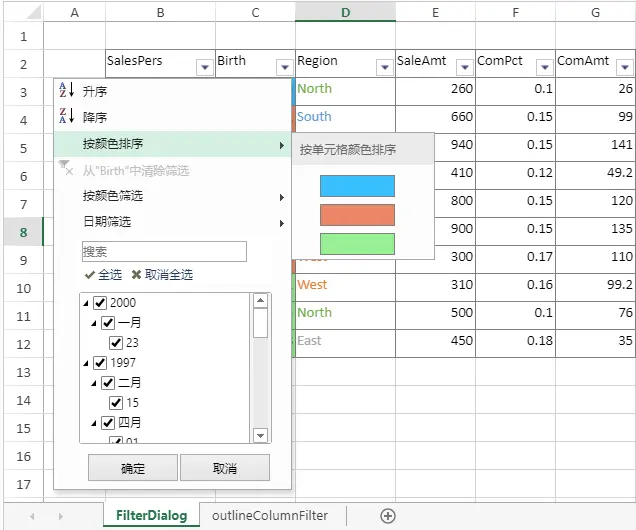This screenshot has height=530, width=636.
Task: Click the previous sheet navigation arrow
Action: [32, 516]
